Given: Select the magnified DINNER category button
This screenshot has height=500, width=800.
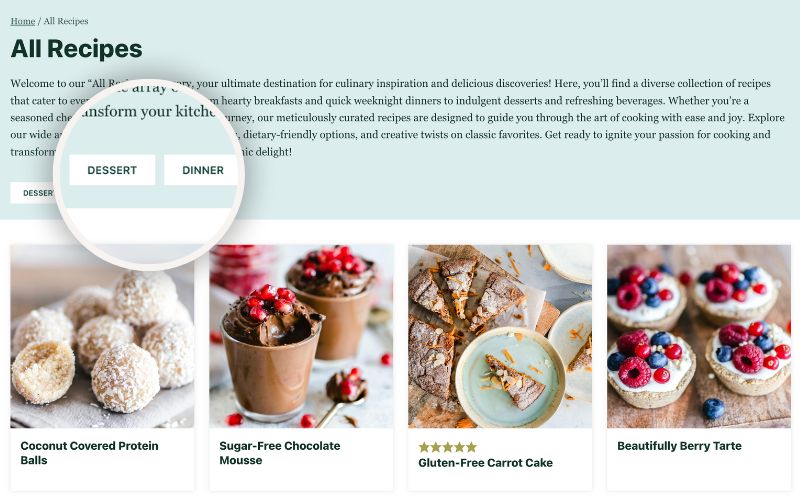Looking at the screenshot, I should click(202, 170).
